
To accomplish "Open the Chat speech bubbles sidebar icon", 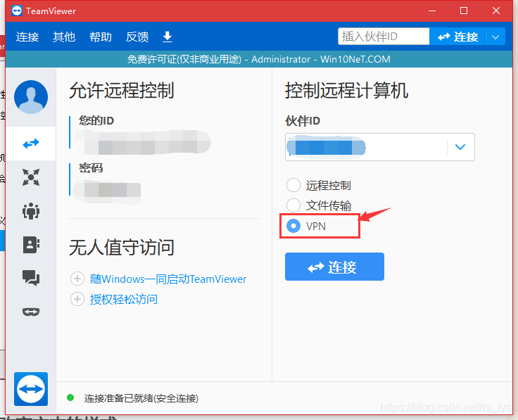I will pos(31,278).
